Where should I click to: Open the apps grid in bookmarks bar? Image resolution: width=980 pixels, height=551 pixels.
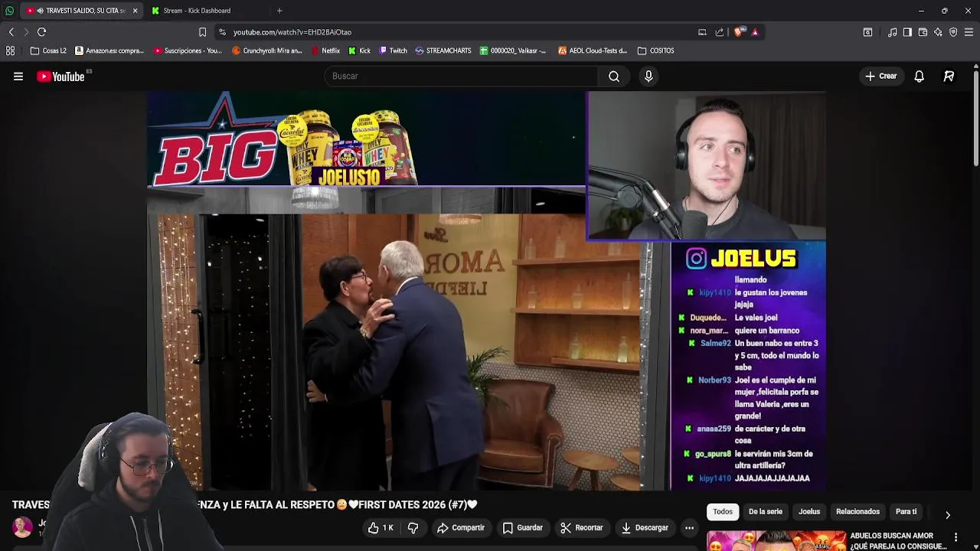point(10,51)
